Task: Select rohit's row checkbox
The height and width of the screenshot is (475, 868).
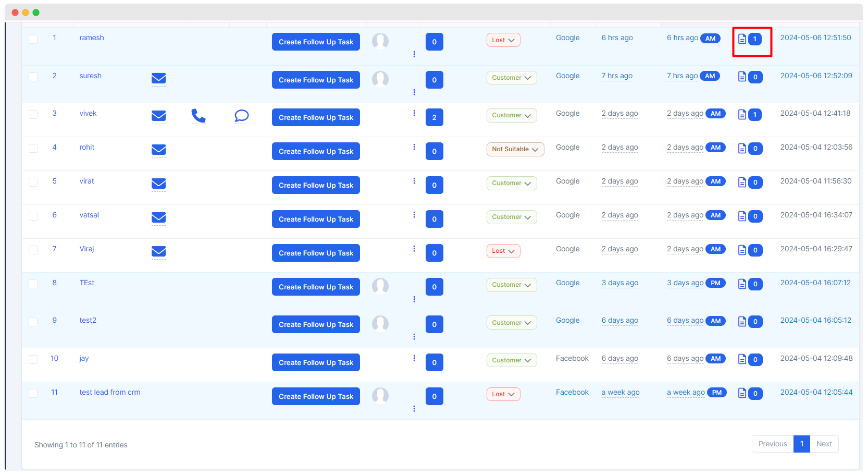Action: click(33, 148)
